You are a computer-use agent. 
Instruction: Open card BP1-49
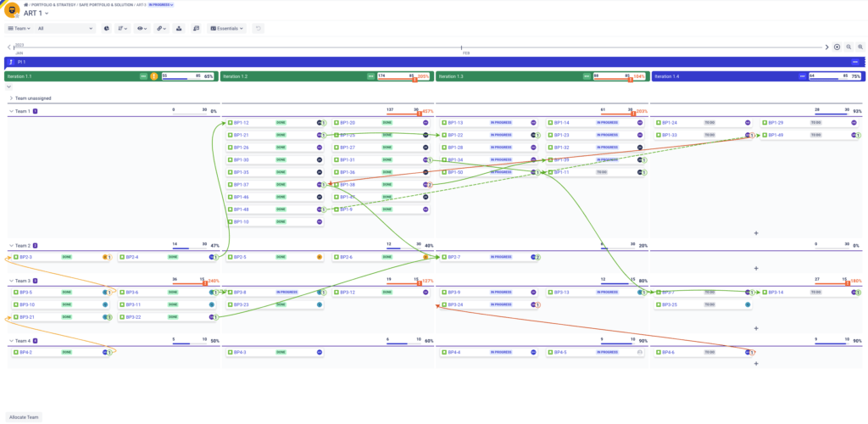(809, 135)
